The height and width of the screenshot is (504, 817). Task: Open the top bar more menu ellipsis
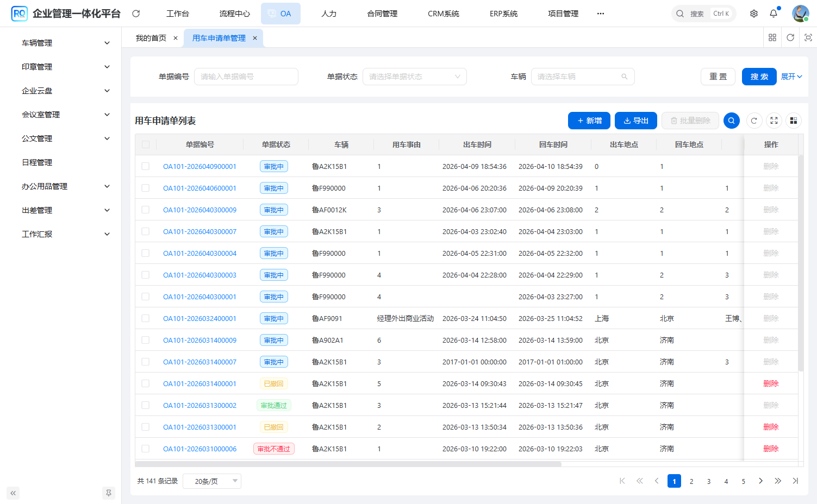[x=601, y=14]
